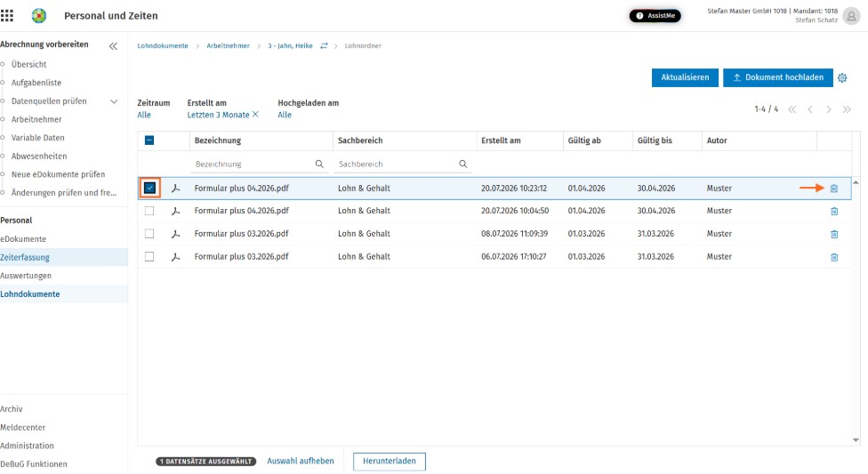
Task: Open Administration in the sidebar
Action: 27,446
